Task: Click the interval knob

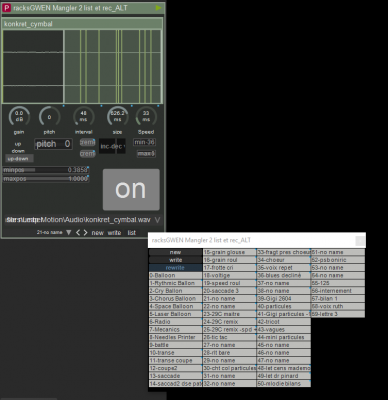Action: pyautogui.click(x=83, y=117)
